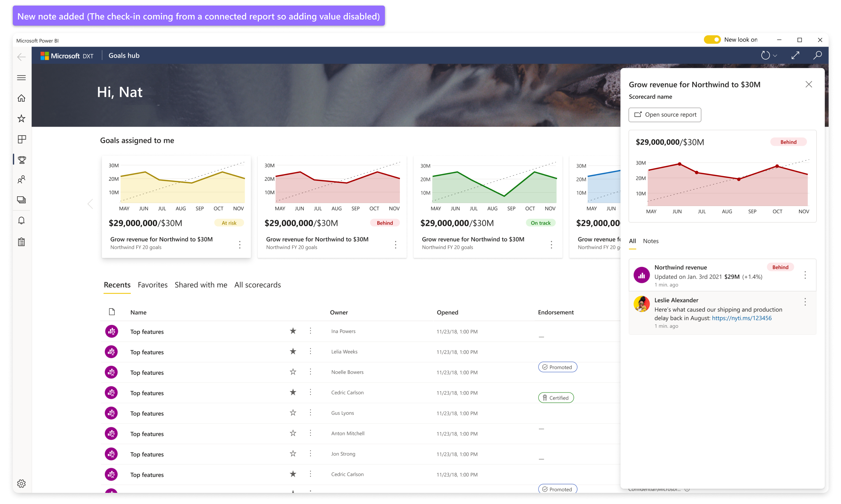Click the On track status badge
The height and width of the screenshot is (504, 841).
(541, 223)
